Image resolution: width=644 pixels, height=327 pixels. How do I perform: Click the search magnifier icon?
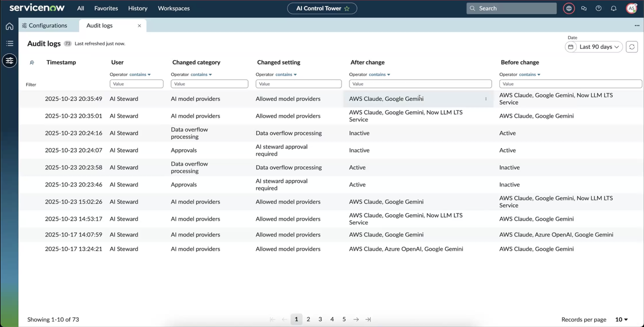point(472,9)
